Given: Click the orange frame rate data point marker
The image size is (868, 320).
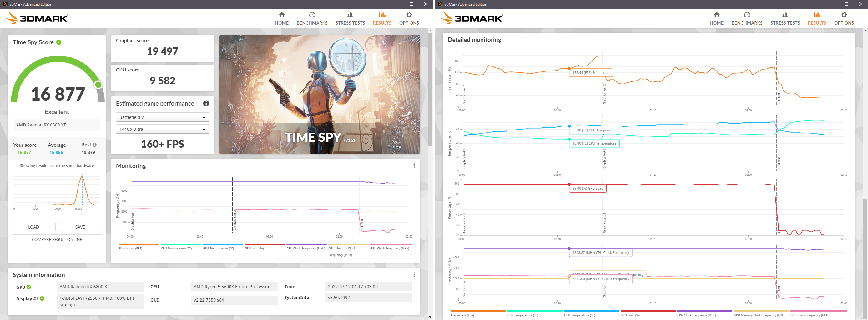Looking at the screenshot, I should tap(569, 69).
